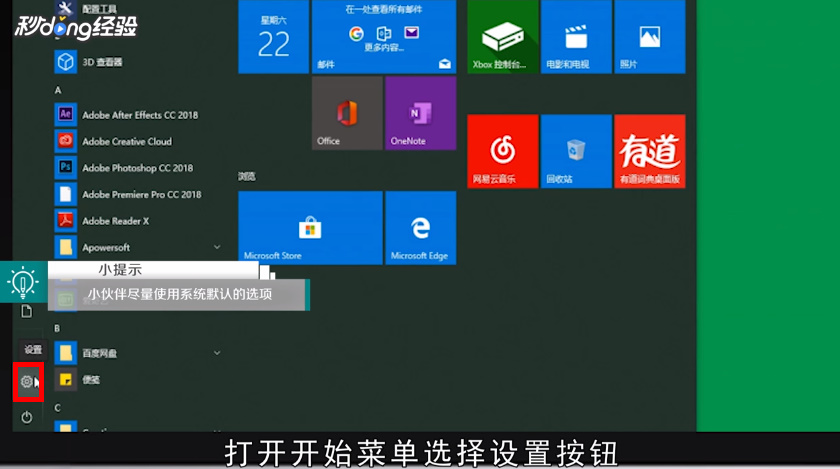The width and height of the screenshot is (840, 469).
Task: Open 有道词典桌面版 tile
Action: coord(650,151)
